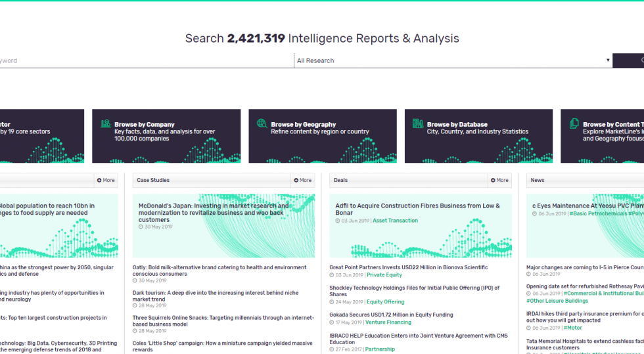Screen dimensions: 644x354
Task: Click the keyword search input field
Action: pyautogui.click(x=147, y=61)
